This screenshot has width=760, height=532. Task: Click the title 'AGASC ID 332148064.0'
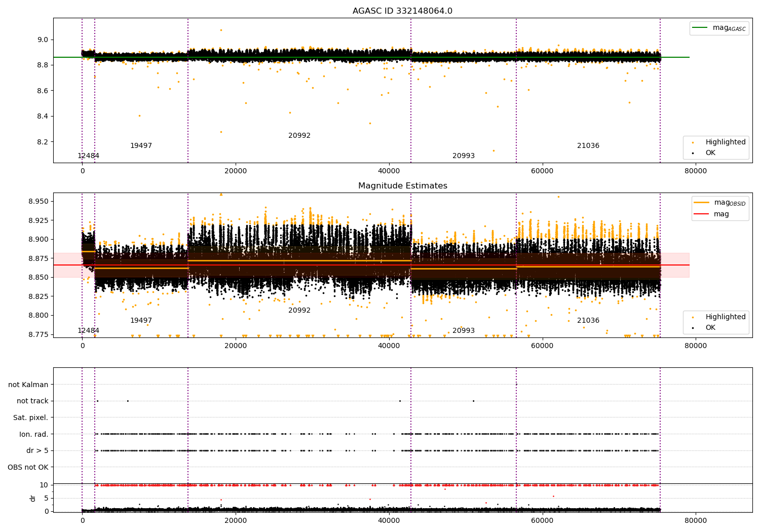click(x=402, y=11)
